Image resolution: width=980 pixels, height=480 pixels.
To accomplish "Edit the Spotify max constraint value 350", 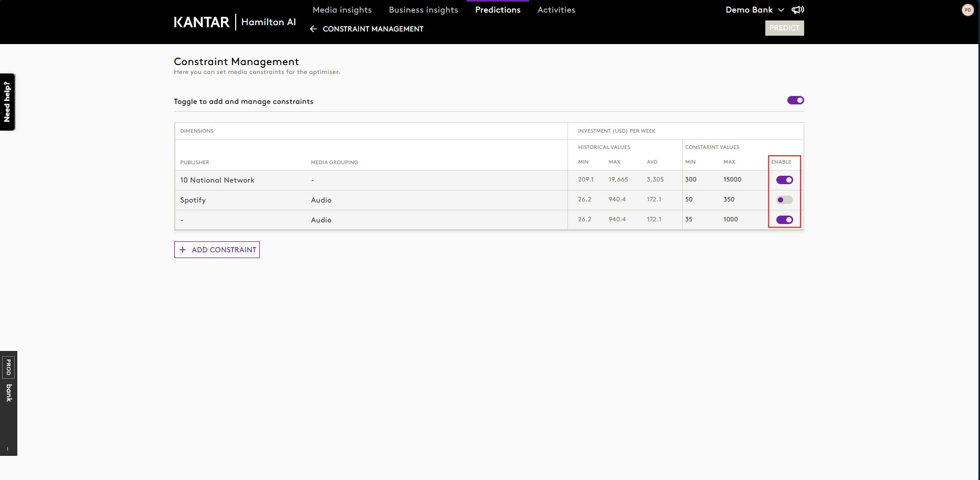I will point(729,199).
